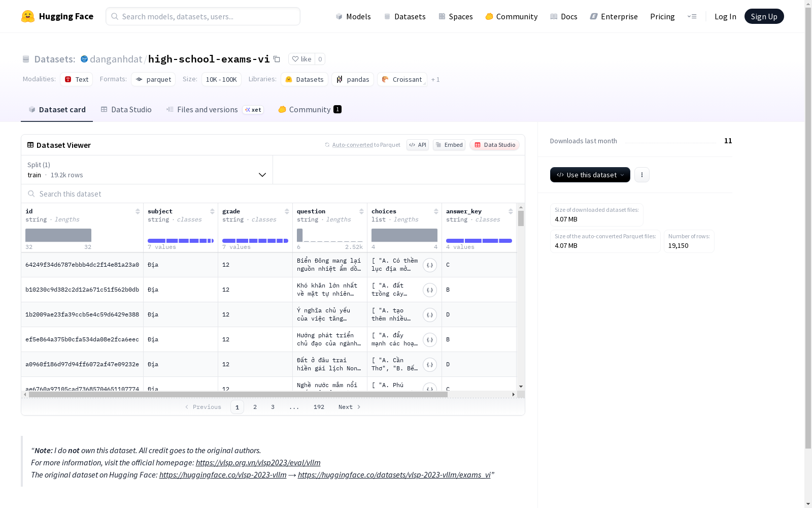
Task: Click the table's horizontal scrollbar thumb
Action: pyautogui.click(x=238, y=394)
